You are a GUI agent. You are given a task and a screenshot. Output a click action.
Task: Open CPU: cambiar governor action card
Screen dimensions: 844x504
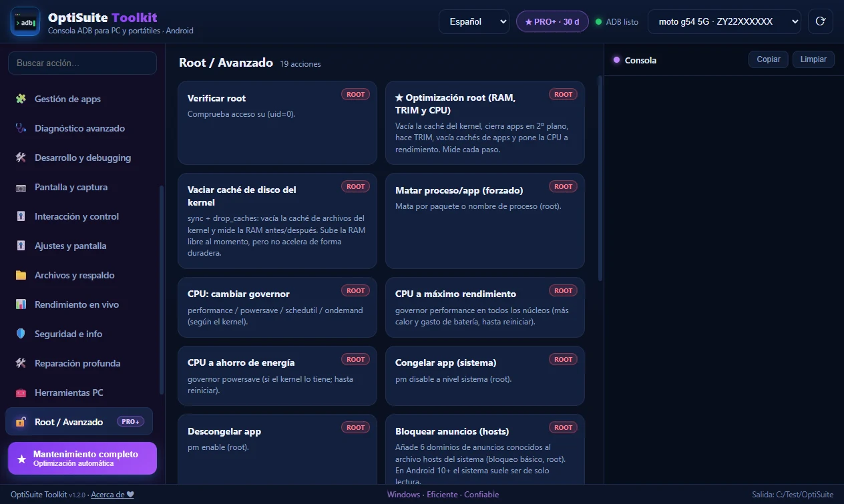277,308
